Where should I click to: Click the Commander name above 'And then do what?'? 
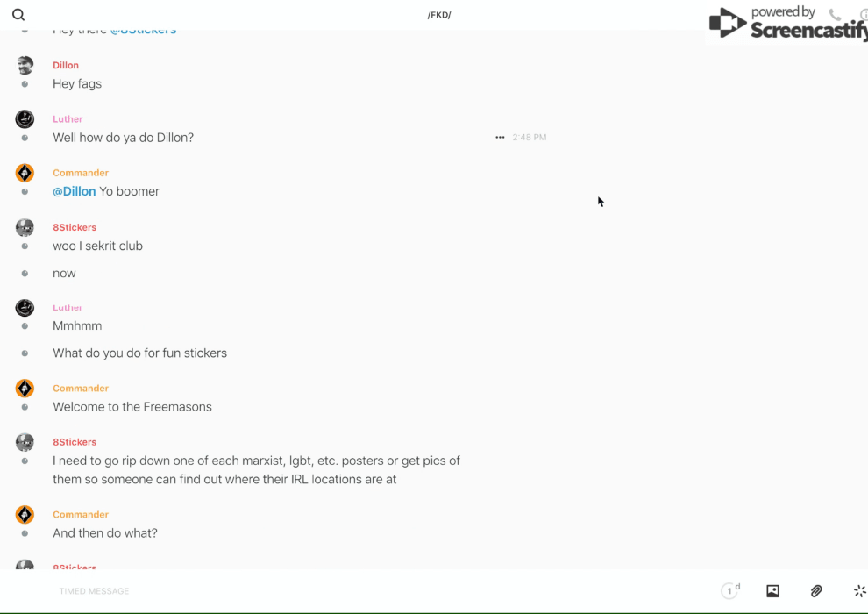click(81, 515)
